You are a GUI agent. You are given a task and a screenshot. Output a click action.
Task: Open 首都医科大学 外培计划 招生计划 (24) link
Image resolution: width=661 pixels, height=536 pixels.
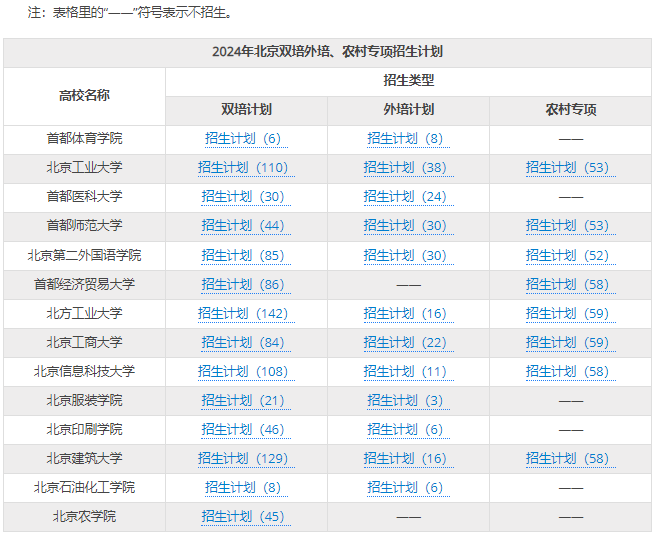(408, 197)
